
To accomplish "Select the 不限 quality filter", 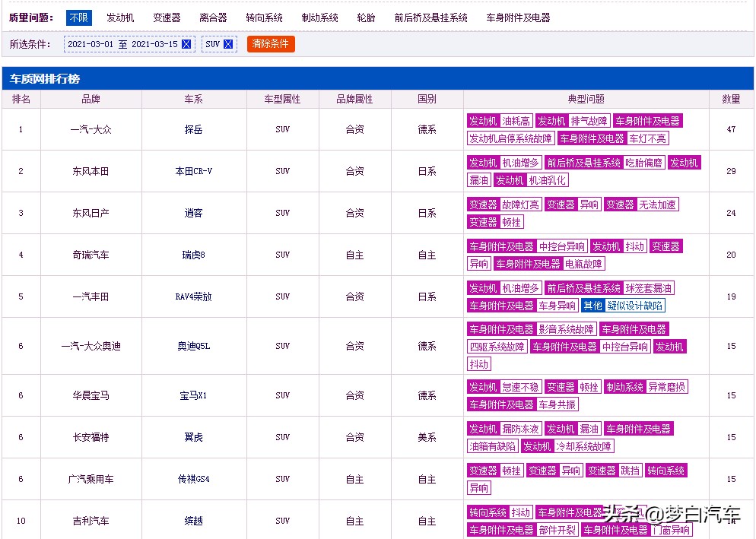I will point(78,17).
